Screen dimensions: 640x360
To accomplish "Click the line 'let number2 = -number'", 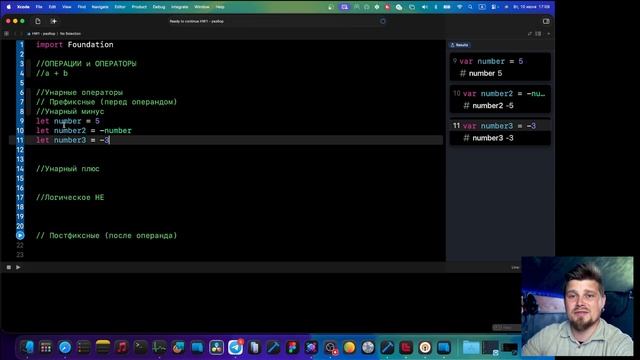I will point(84,131).
